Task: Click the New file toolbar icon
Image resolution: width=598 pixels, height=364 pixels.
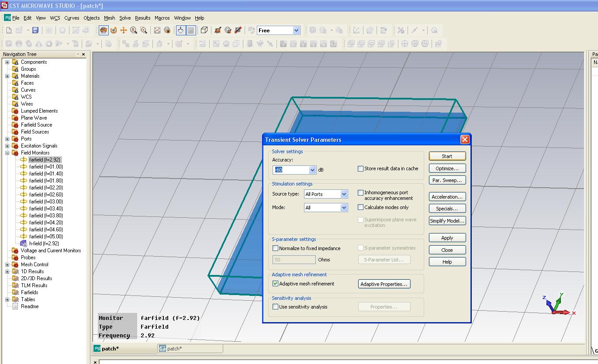Action: [9, 30]
